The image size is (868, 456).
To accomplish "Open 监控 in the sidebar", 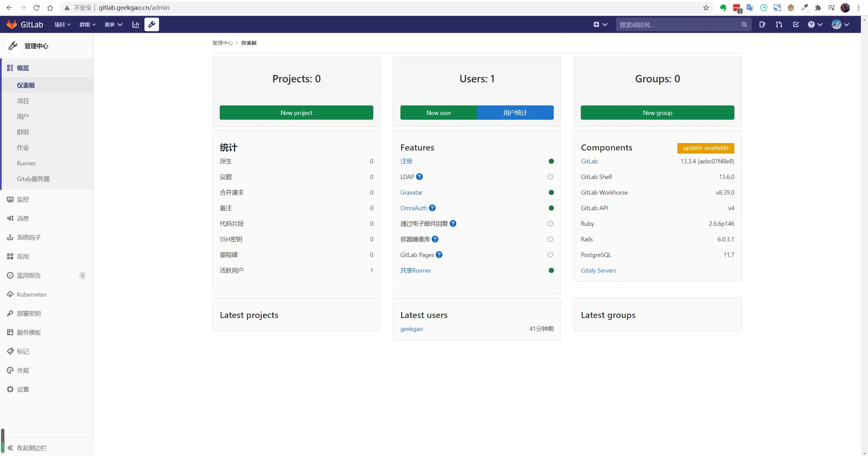I will 46,199.
